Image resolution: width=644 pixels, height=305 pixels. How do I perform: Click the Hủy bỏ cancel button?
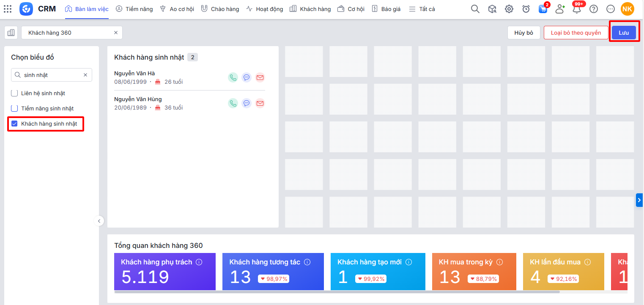[524, 33]
